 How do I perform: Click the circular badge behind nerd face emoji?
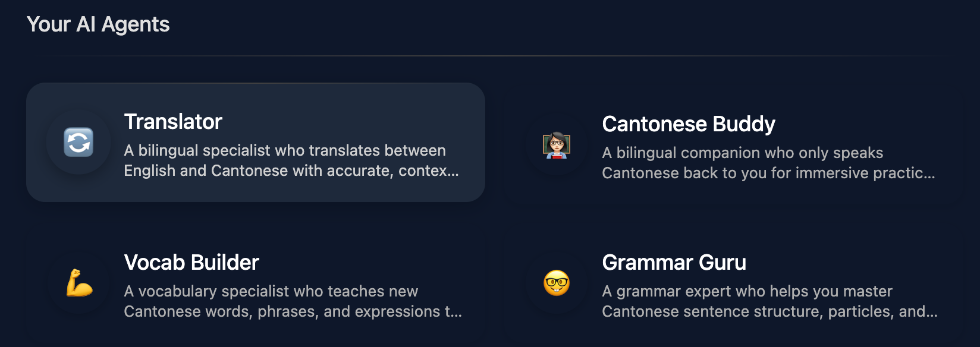pos(557,283)
